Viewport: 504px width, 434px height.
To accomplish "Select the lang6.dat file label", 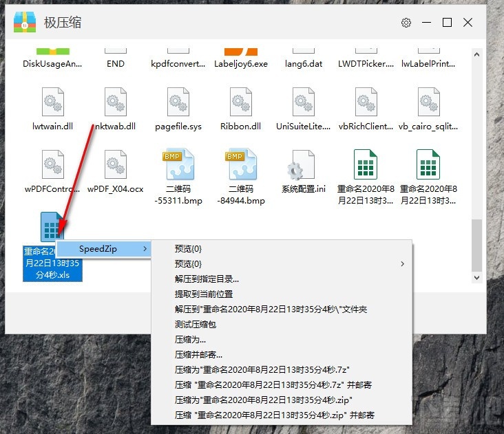I will (x=304, y=64).
